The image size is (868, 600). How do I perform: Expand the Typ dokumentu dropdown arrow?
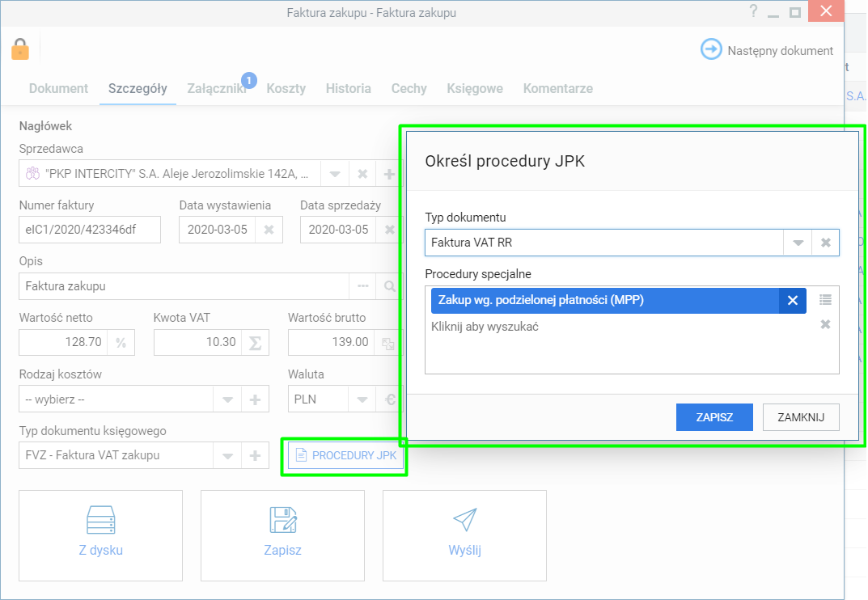coord(798,243)
